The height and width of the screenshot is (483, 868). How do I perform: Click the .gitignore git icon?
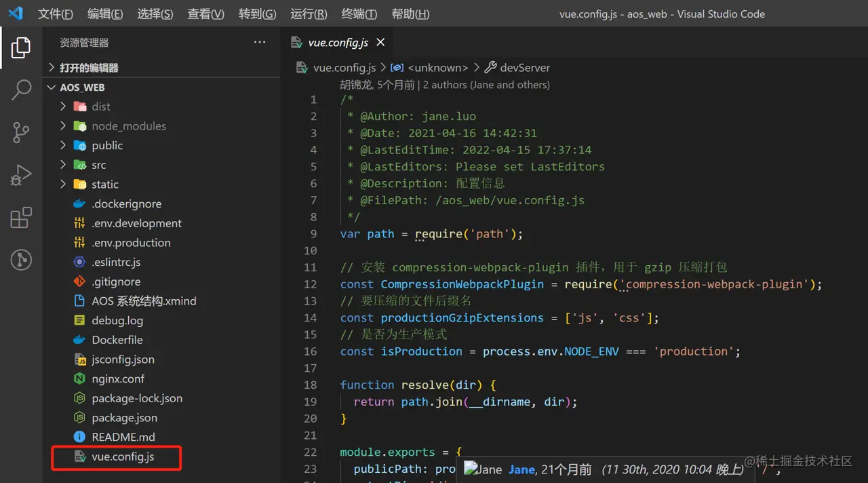click(80, 282)
